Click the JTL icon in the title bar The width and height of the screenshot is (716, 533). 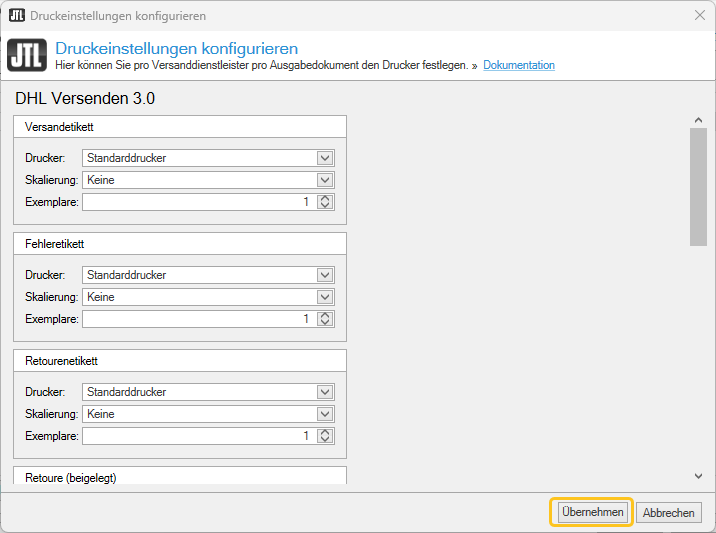[16, 16]
